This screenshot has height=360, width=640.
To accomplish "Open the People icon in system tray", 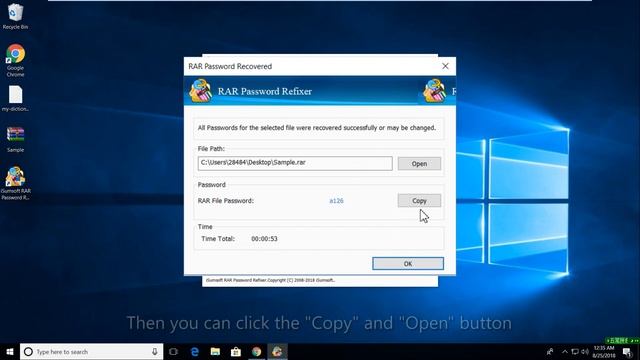I will (550, 351).
